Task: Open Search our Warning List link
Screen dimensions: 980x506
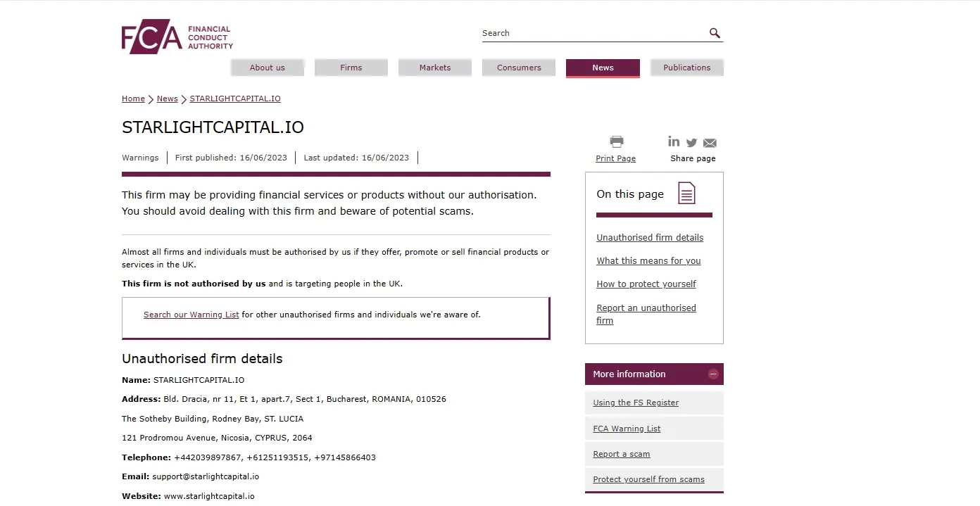Action: point(191,315)
